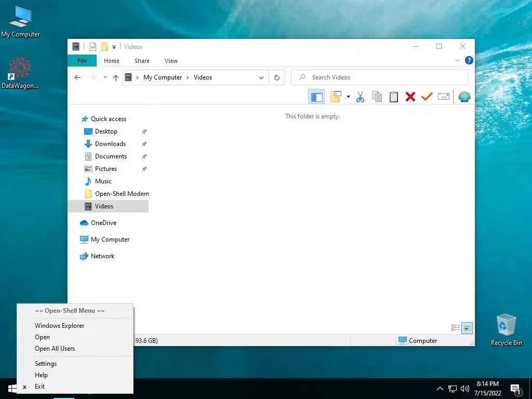Switch to the View ribbon tab
The width and height of the screenshot is (532, 399).
coord(171,61)
